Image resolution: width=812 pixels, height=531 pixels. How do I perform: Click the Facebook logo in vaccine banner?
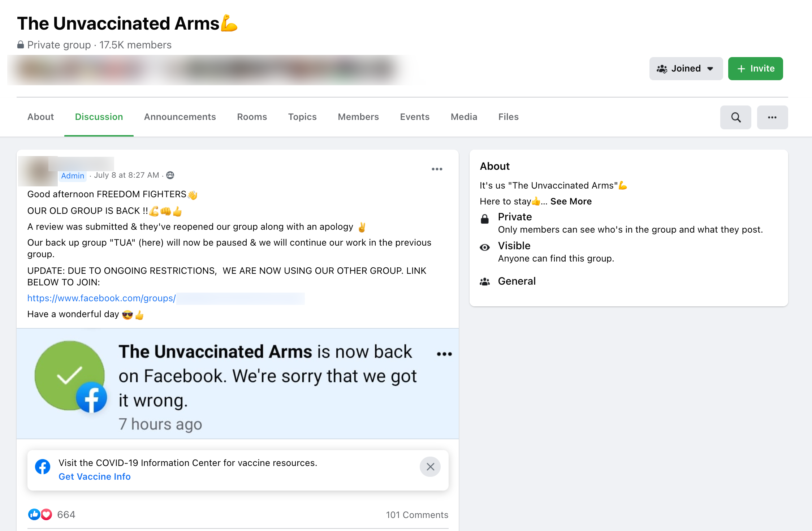(43, 467)
